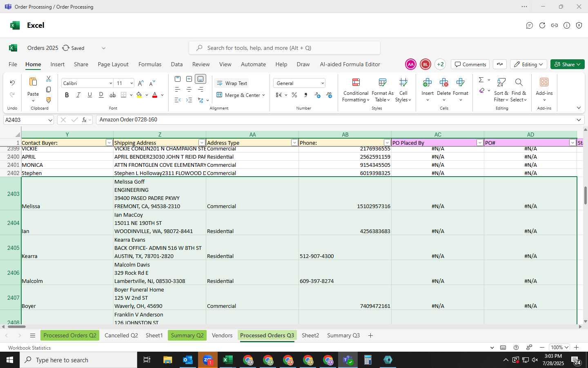Viewport: 588px width, 368px height.
Task: Open the all sheets list icon
Action: (x=33, y=336)
